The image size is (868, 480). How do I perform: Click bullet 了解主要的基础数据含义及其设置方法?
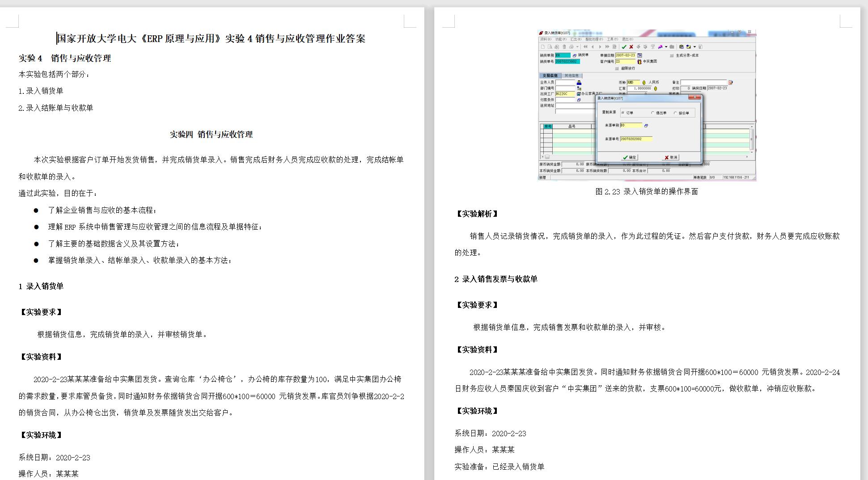click(x=114, y=244)
